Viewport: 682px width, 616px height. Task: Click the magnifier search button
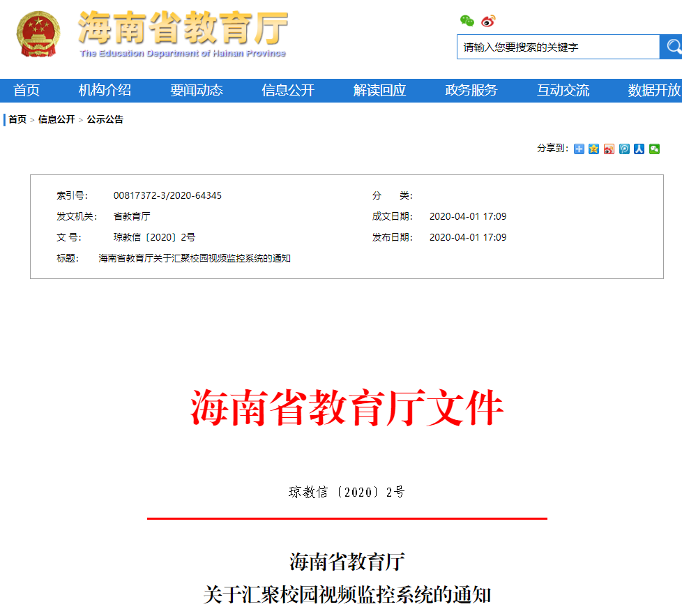click(x=672, y=47)
